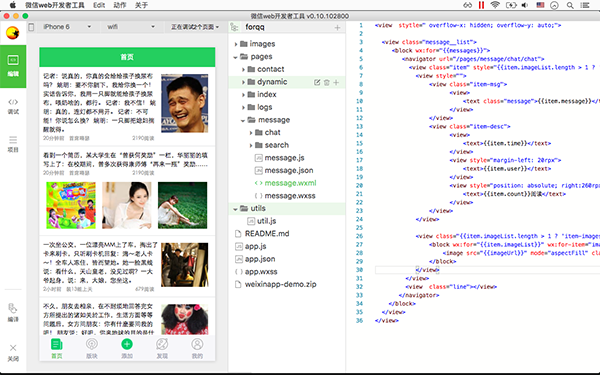
Task: Rename the dynamic folder via edit icon
Action: click(317, 82)
